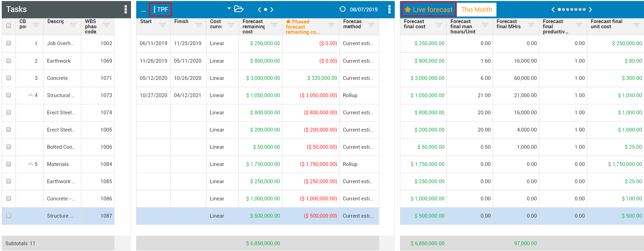644x251 pixels.
Task: Go to next page in TPF panel
Action: point(272,10)
